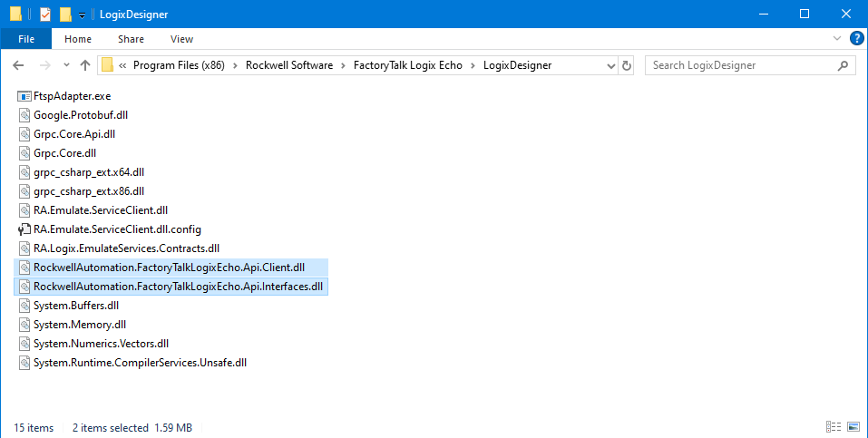This screenshot has width=868, height=438.
Task: Switch to the View ribbon tab
Action: pos(181,39)
